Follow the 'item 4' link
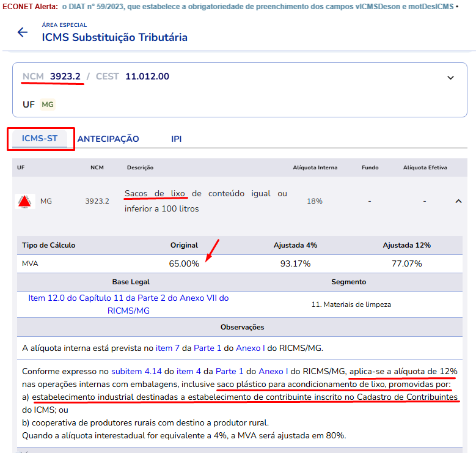The height and width of the screenshot is (453, 476). (189, 371)
